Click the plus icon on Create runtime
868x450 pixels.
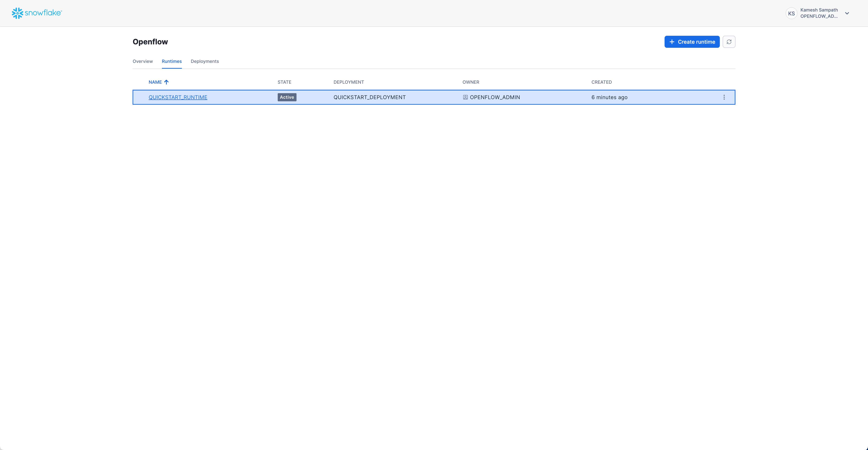coord(672,42)
